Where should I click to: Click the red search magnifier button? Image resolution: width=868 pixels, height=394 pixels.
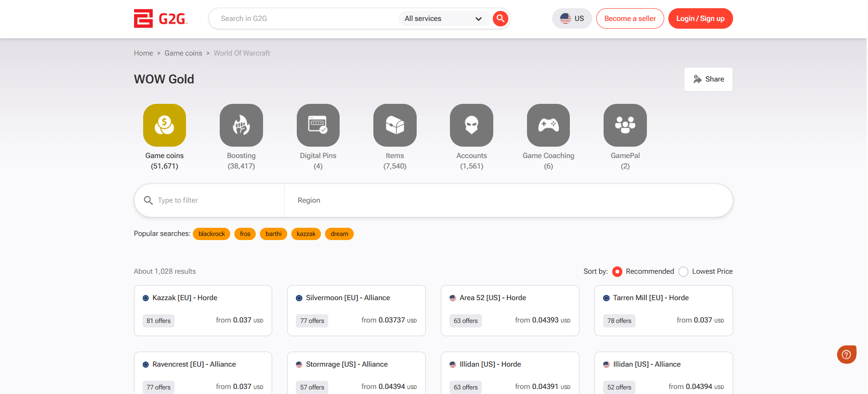click(x=500, y=19)
